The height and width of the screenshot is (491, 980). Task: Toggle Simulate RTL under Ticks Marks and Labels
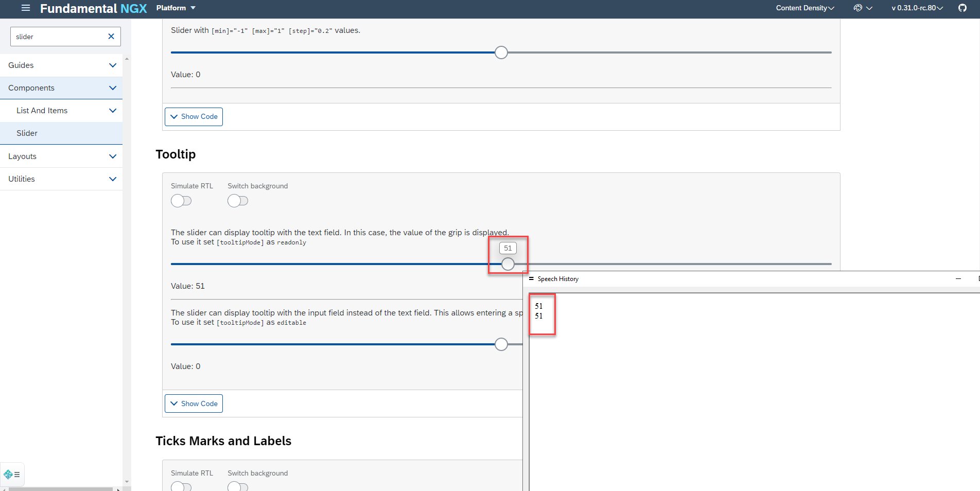point(181,487)
